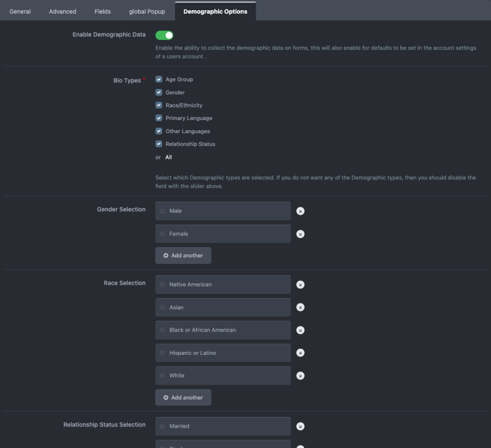Switch to the General tab

[x=20, y=11]
